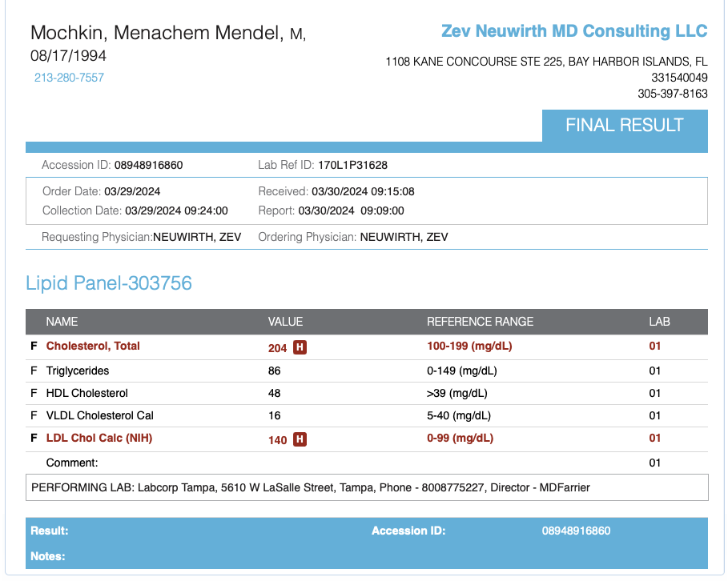Select the Cholesterol, Total row name

click(x=93, y=347)
